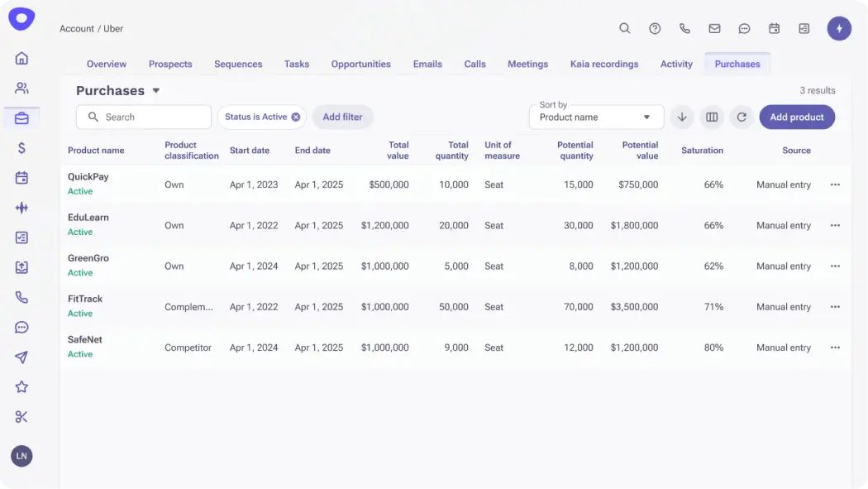Click the Add product button
Screen dimensions: 868x489
pyautogui.click(x=797, y=117)
